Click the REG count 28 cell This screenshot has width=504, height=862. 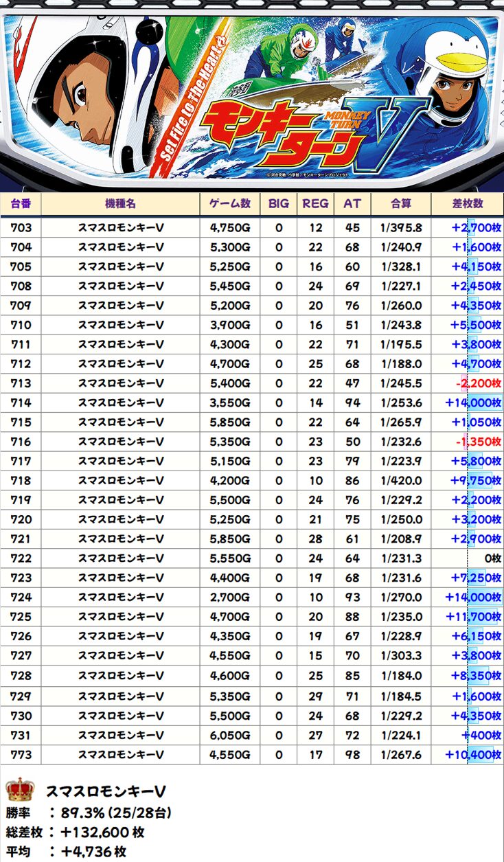tap(315, 539)
